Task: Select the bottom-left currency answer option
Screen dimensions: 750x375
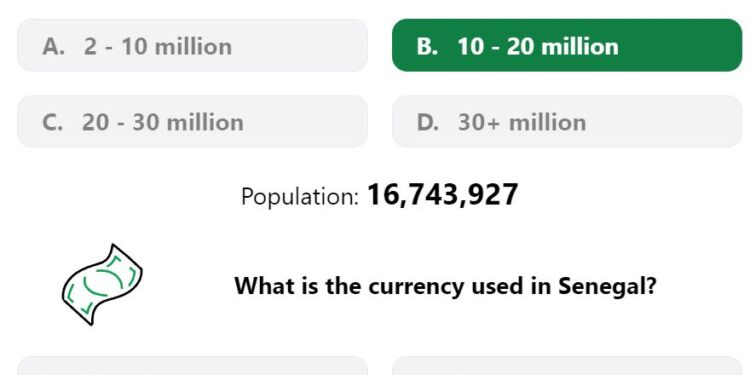Action: 192,366
